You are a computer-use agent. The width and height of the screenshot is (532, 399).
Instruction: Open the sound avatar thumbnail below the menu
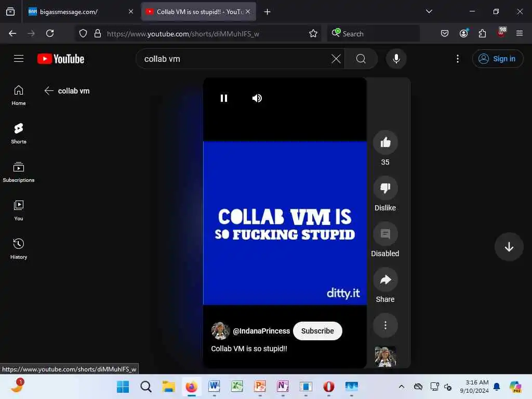(385, 356)
